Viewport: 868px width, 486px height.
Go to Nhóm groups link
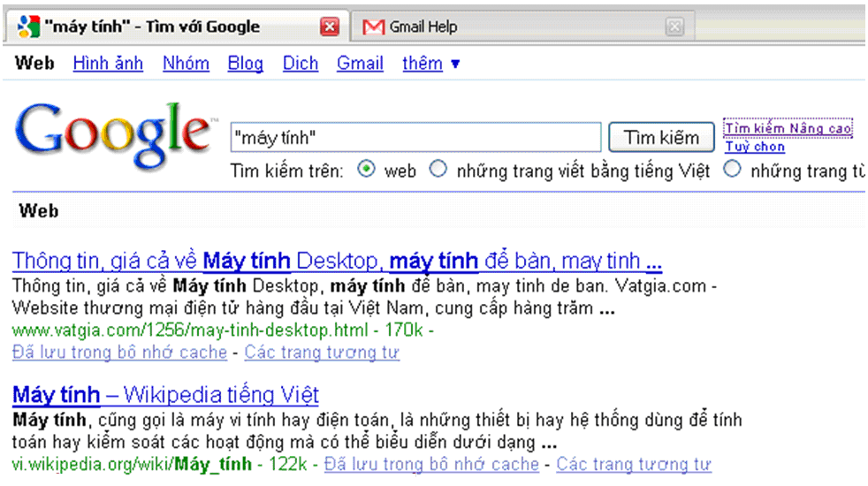click(x=186, y=63)
